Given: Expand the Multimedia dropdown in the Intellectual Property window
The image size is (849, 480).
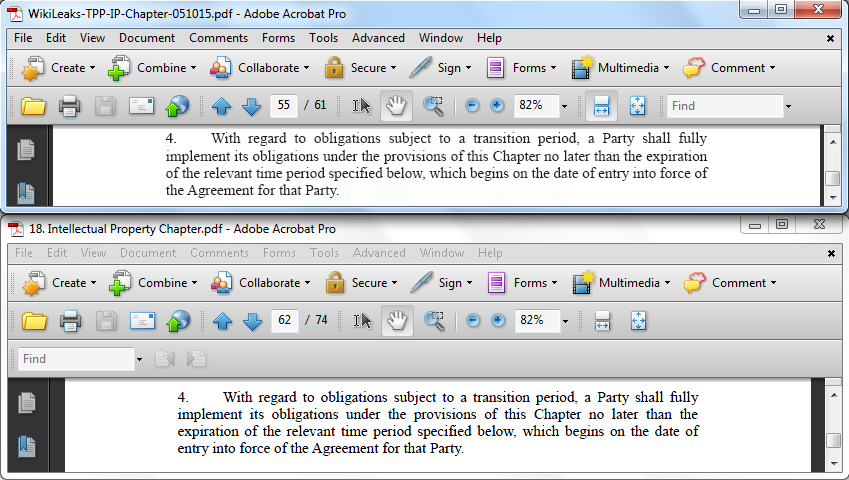Looking at the screenshot, I should coord(667,283).
